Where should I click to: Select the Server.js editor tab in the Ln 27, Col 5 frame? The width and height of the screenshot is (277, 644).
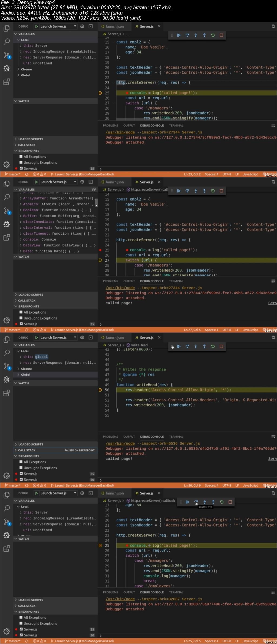(x=147, y=182)
